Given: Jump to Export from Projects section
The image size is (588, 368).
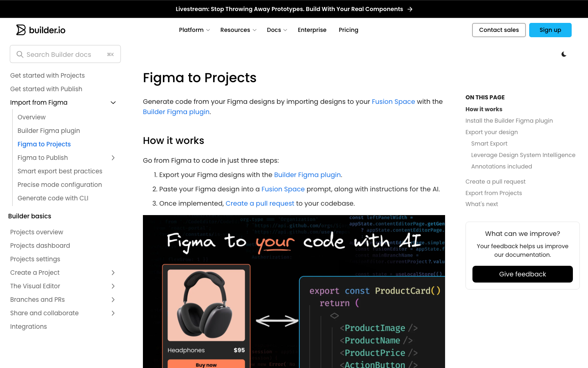Looking at the screenshot, I should pos(494,193).
